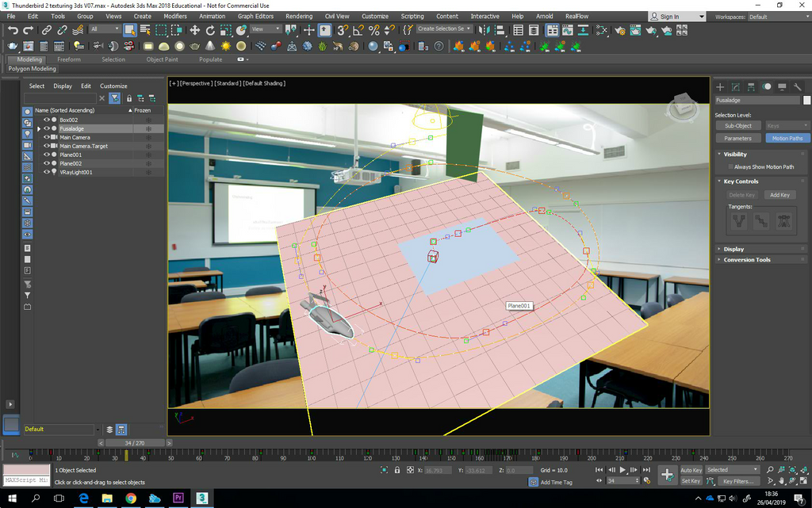This screenshot has height=508, width=812.
Task: Switch to the Freeform ribbon tab
Action: coord(69,59)
